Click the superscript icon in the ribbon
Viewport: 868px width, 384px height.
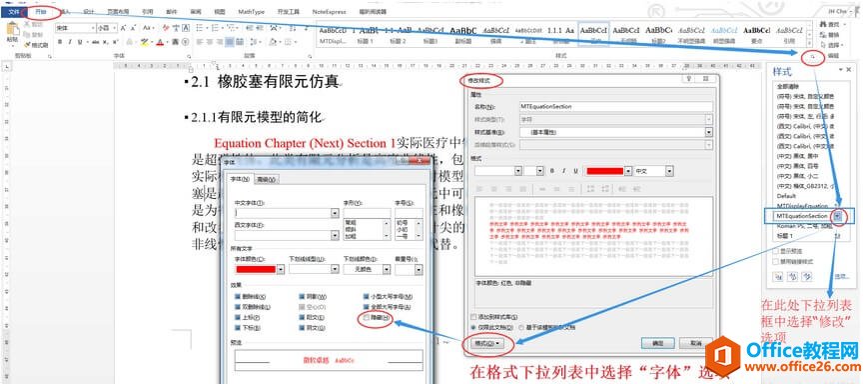[x=115, y=42]
